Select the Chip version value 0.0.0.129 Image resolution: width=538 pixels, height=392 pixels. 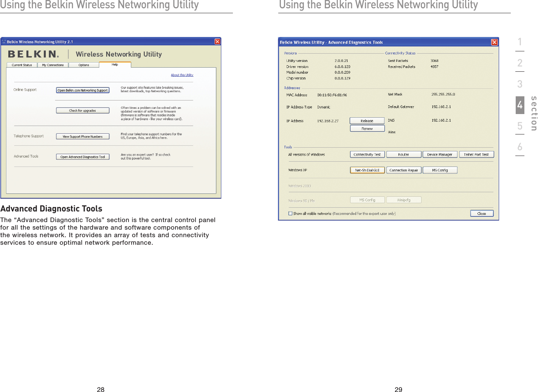(343, 78)
